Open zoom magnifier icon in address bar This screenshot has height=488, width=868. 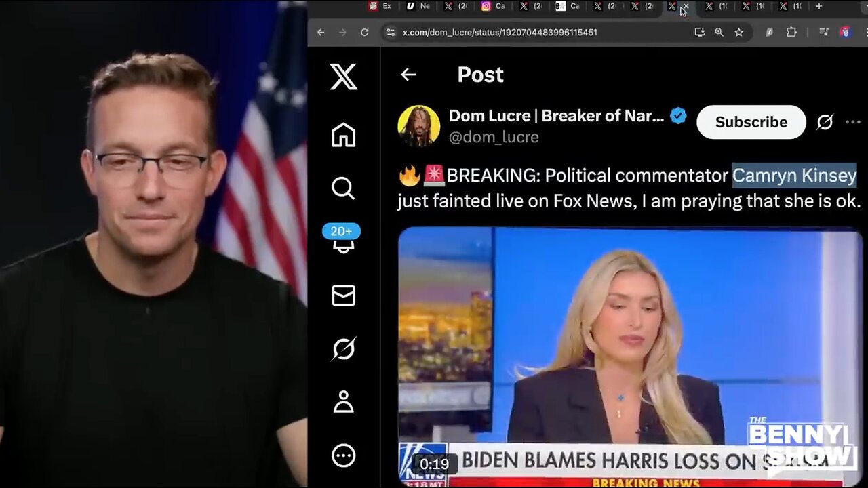tap(719, 32)
